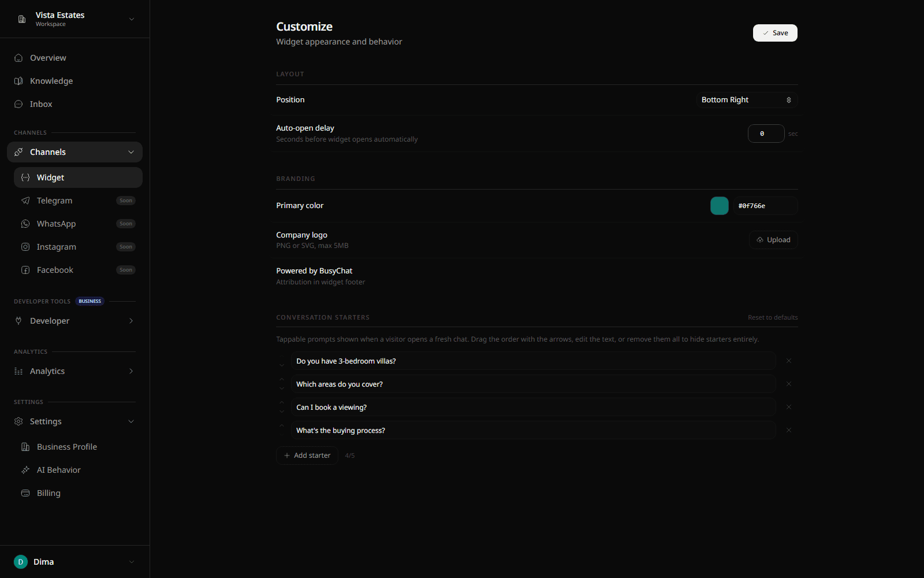Move 'buying process' starter up

(x=282, y=425)
